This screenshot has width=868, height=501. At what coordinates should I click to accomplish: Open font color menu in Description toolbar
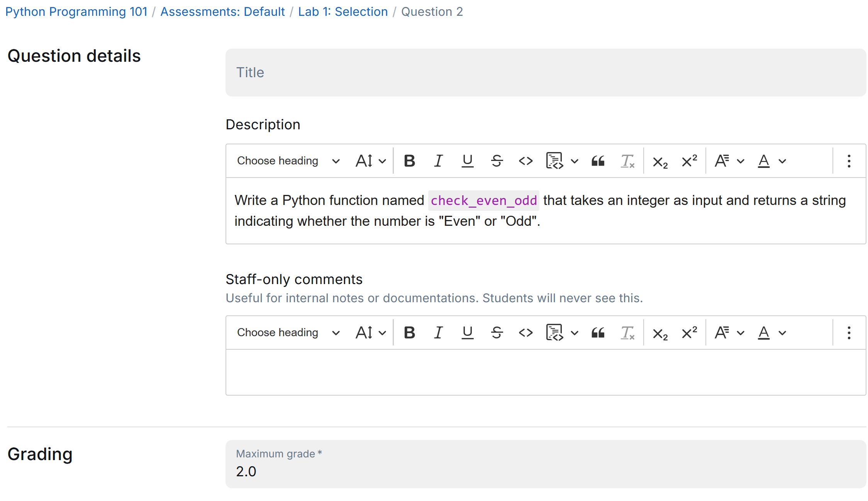tap(771, 161)
